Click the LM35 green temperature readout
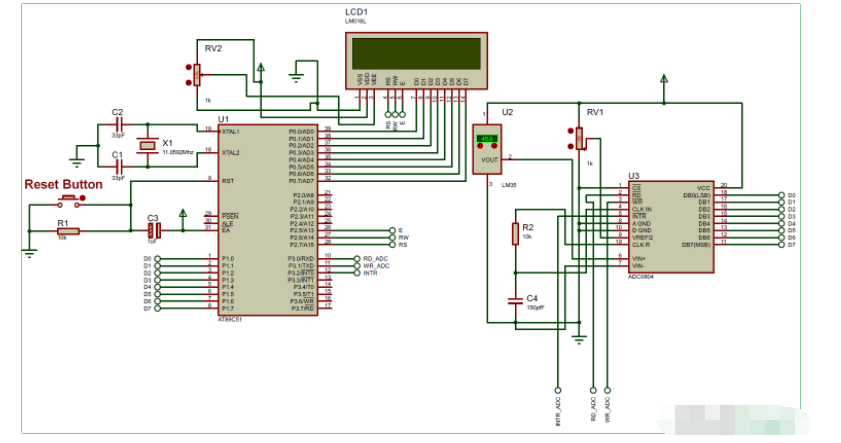Viewport: 841px width, 443px height. coord(487,138)
